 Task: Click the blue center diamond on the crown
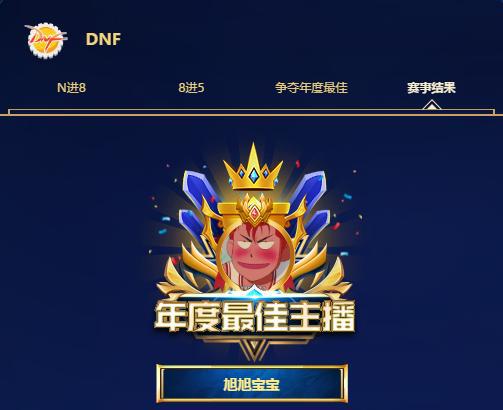pos(254,176)
